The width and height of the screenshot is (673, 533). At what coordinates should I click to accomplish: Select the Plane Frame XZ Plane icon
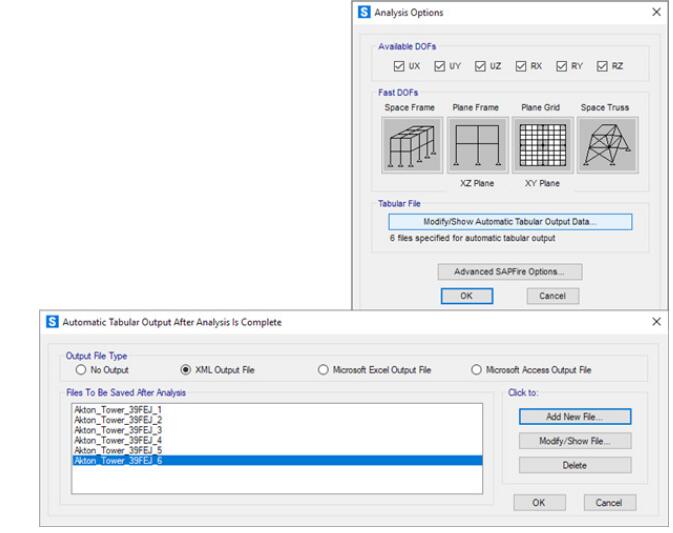[x=477, y=145]
